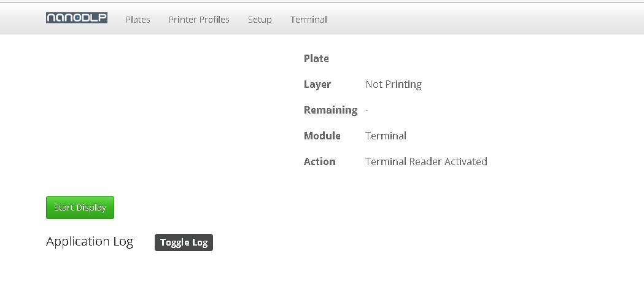Click the Plate label

click(316, 58)
